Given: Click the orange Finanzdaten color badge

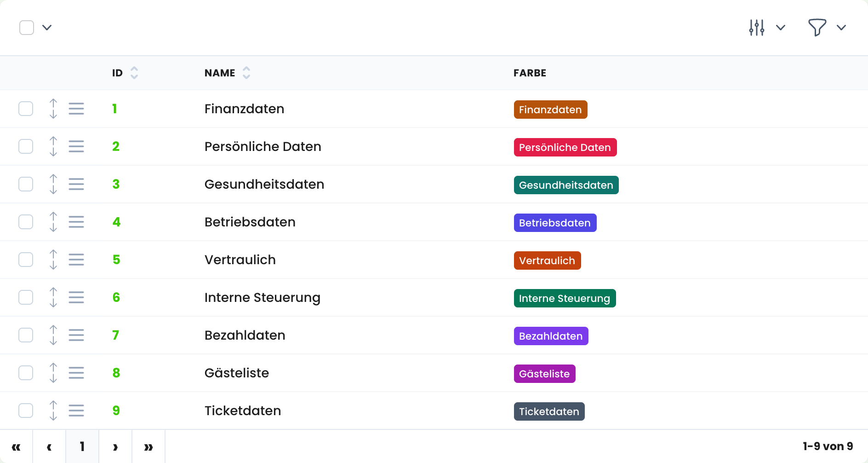Looking at the screenshot, I should pyautogui.click(x=550, y=110).
